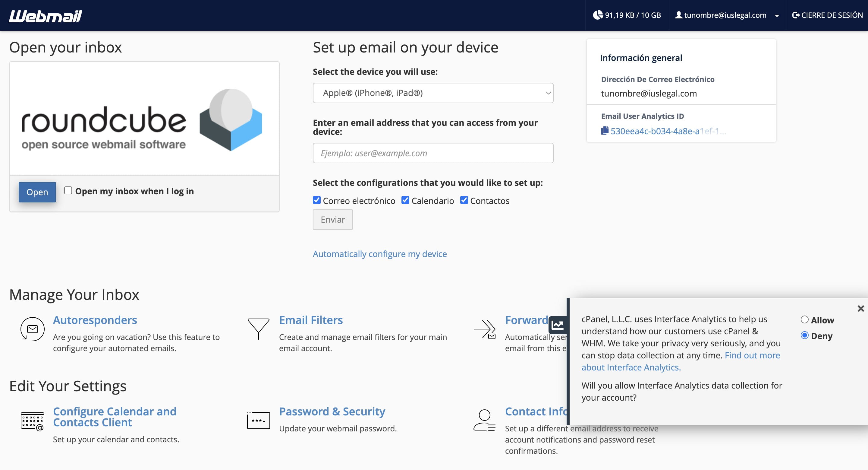Follow Automatically configure my device link

379,254
